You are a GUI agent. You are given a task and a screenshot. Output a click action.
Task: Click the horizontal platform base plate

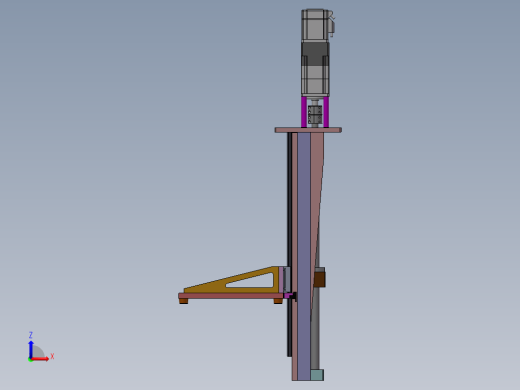pyautogui.click(x=231, y=296)
